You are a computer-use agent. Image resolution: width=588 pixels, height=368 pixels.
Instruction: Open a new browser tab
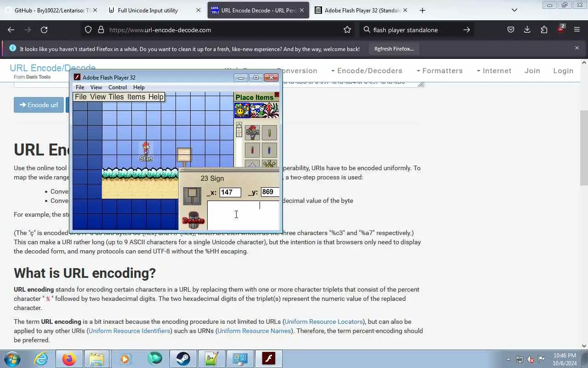(422, 10)
